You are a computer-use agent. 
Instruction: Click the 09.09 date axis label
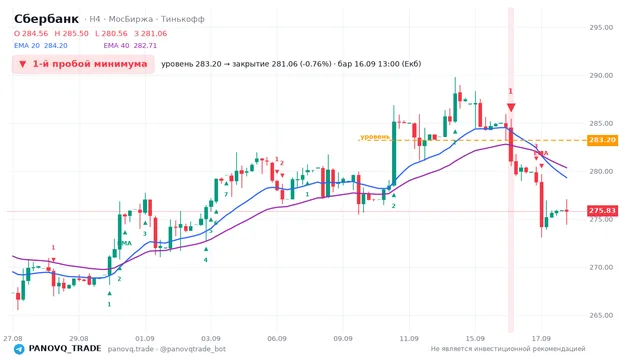click(343, 338)
